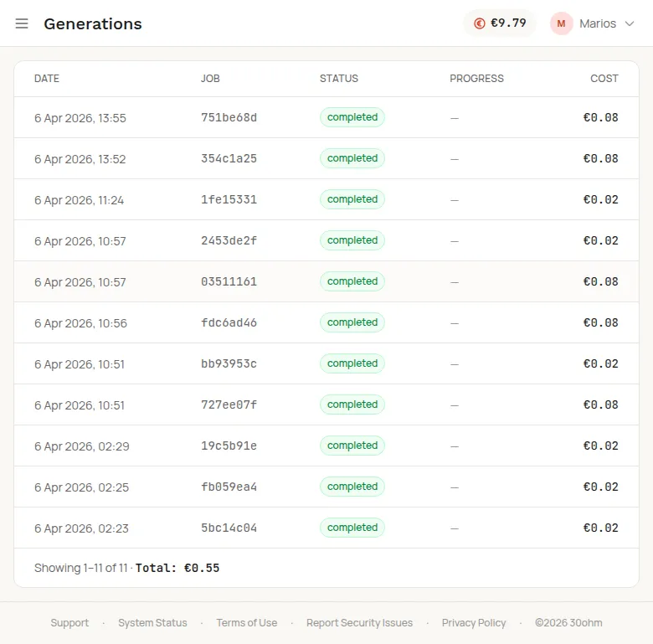Click the date 6 Apr 2026, 10:56
Screen dimensions: 653x644
click(80, 323)
